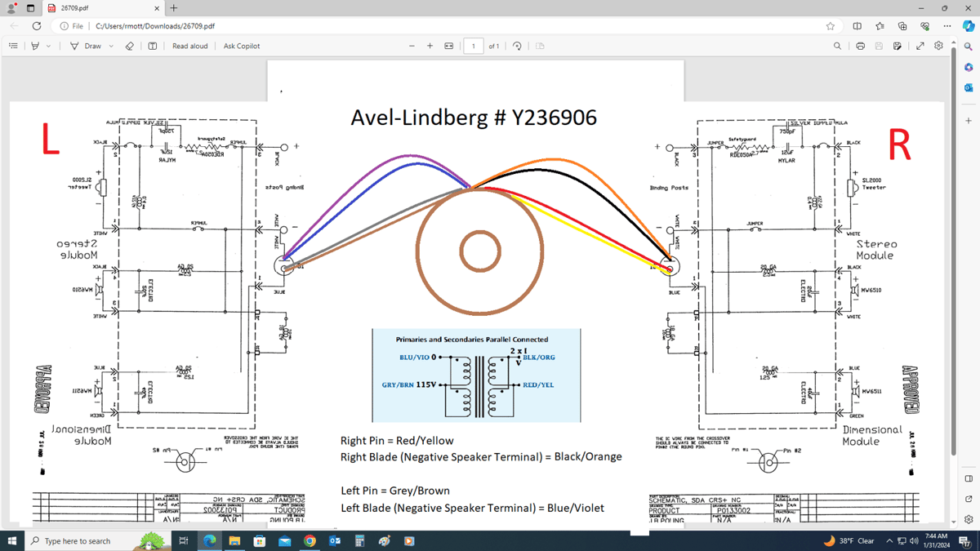Open a new tab
The width and height of the screenshot is (980, 551).
[174, 8]
